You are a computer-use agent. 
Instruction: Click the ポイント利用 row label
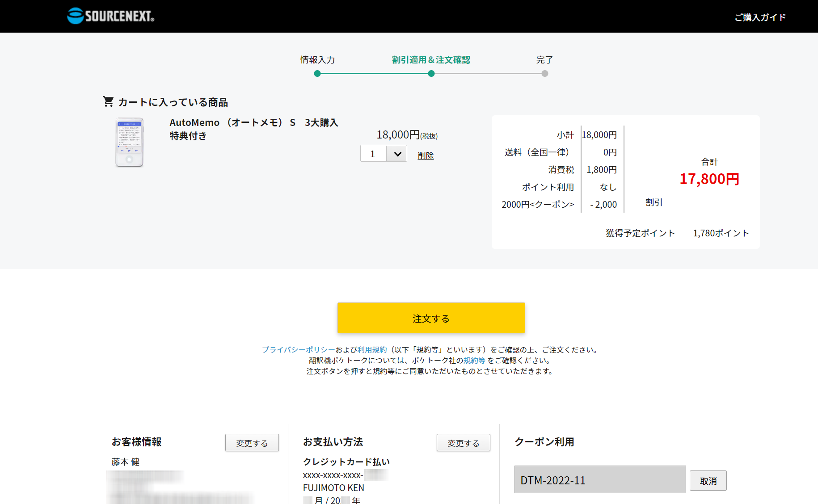tap(548, 187)
